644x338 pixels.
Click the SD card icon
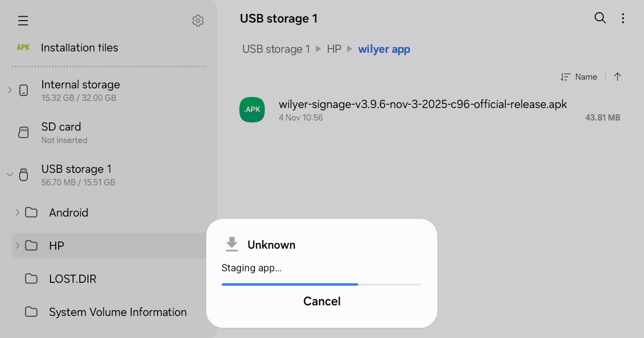click(24, 133)
